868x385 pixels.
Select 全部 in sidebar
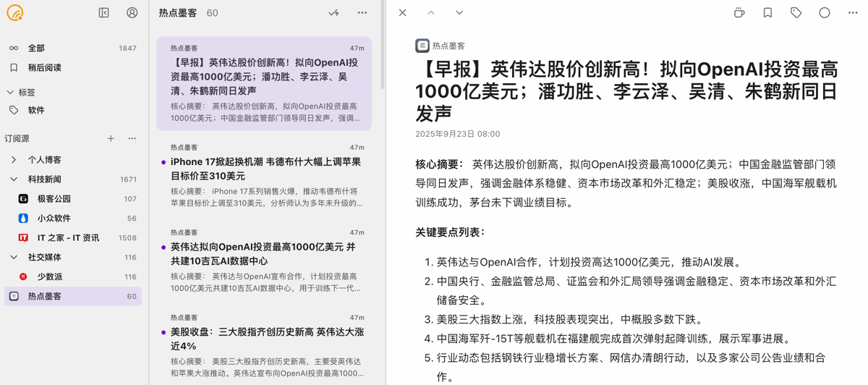pyautogui.click(x=73, y=48)
